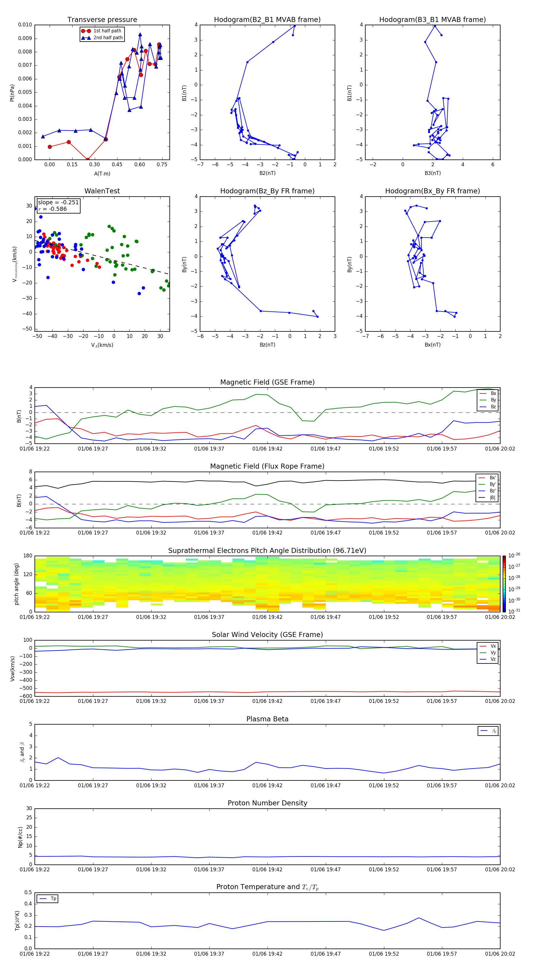Viewport: 535px width, 980px height.
Task: Click the 'Solar Wind Velocity (GSE Frame)' title
Action: 267,635
